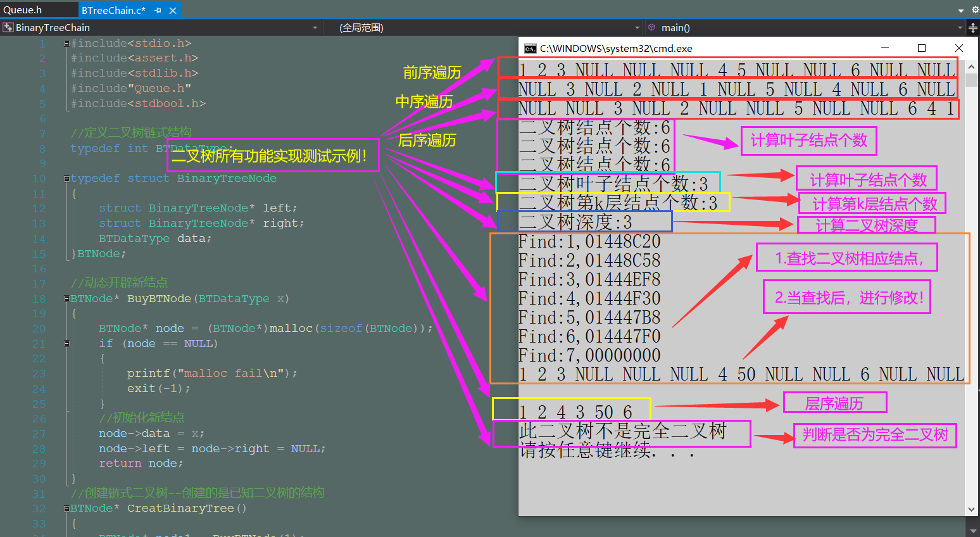Click the malloc(sizeof(BTNode)) code line
This screenshot has height=537, width=980.
(x=266, y=329)
